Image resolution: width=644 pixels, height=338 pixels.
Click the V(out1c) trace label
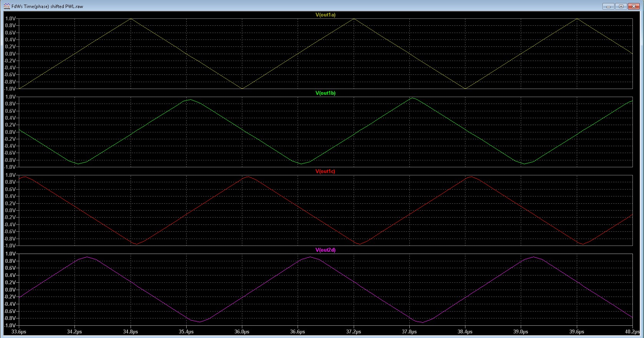[325, 171]
